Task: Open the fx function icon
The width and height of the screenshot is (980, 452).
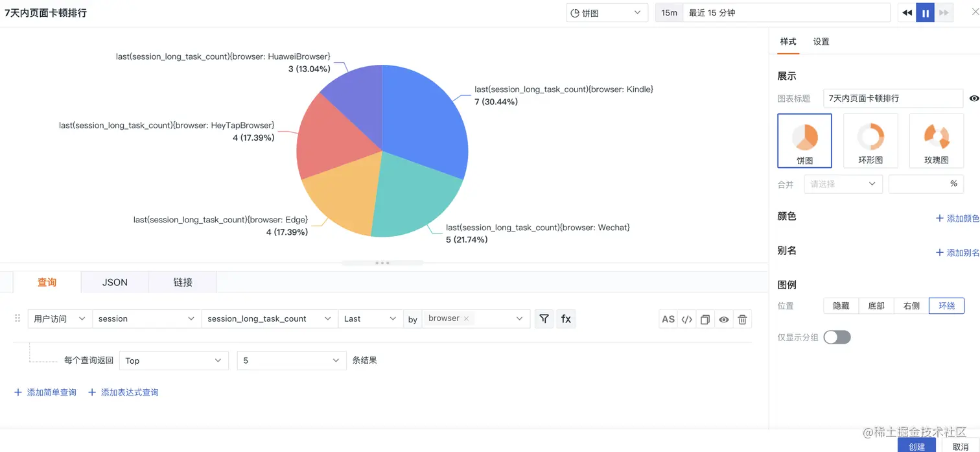Action: point(566,318)
